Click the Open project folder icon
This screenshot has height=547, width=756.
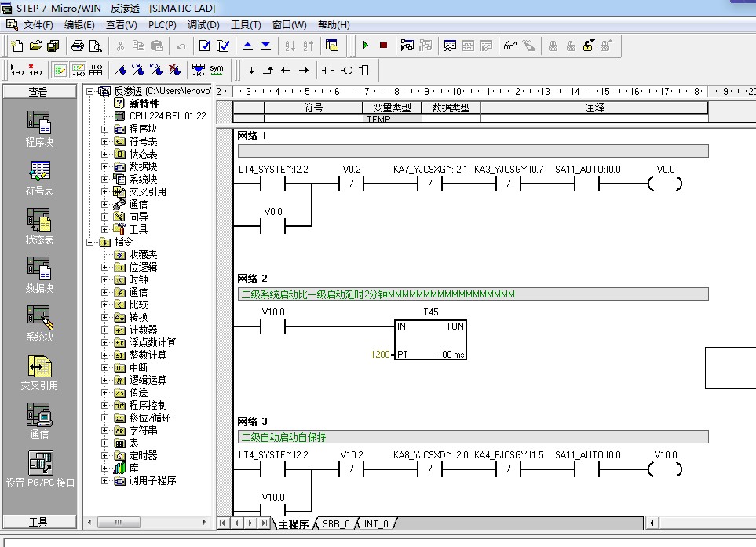point(35,46)
